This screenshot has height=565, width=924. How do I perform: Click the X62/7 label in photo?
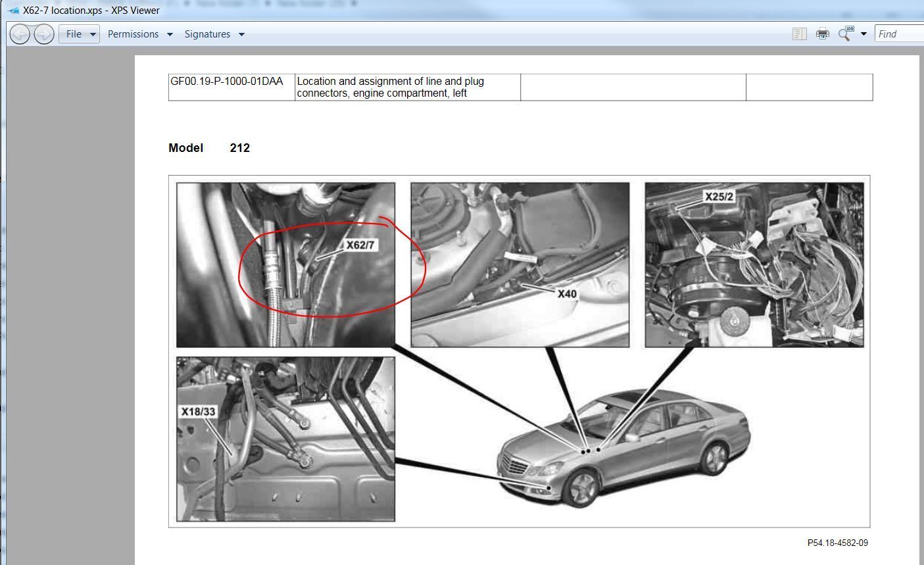pyautogui.click(x=360, y=245)
